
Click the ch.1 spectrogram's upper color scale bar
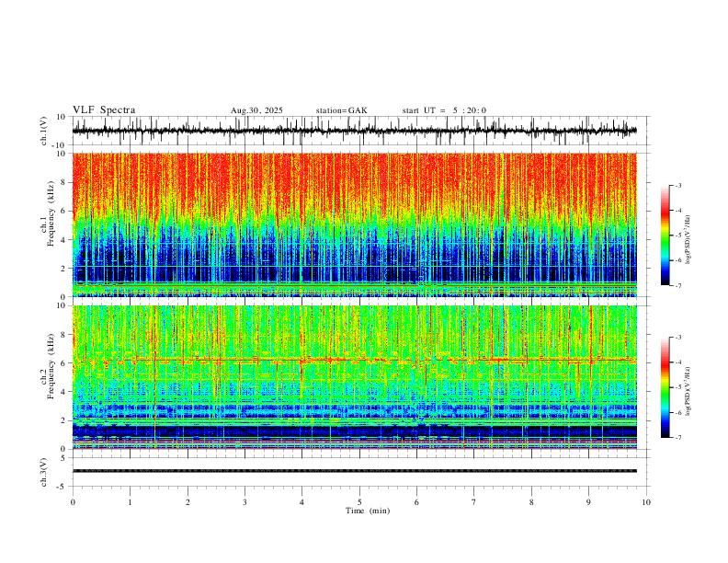coord(665,236)
